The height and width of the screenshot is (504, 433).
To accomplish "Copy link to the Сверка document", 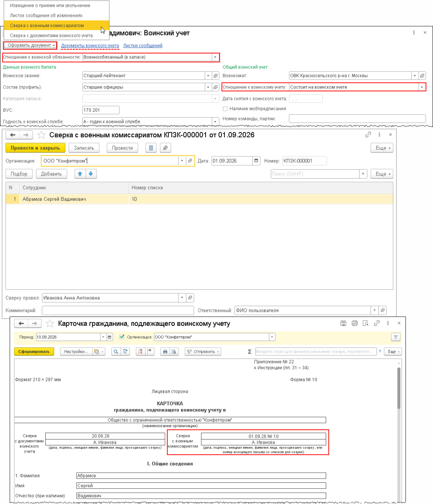I will [x=368, y=135].
